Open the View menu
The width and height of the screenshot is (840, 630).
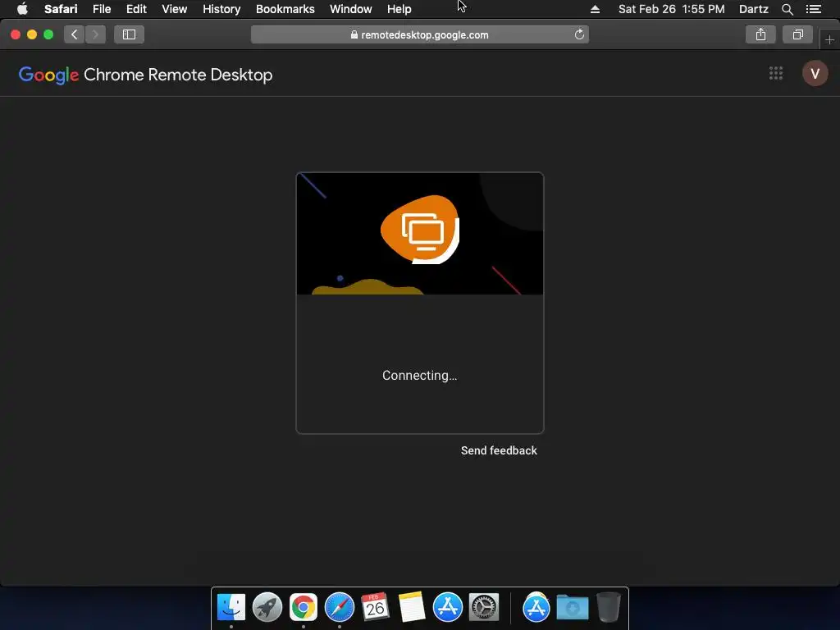(174, 9)
